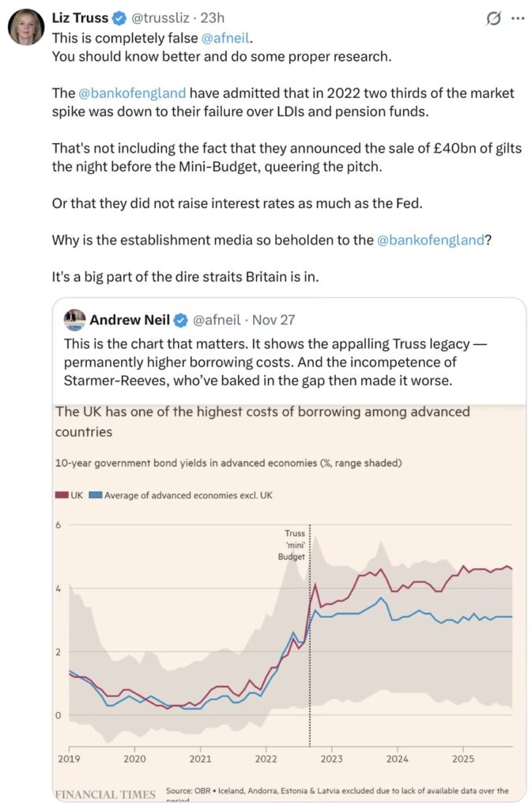Click the red UK legend swatch

[61, 495]
